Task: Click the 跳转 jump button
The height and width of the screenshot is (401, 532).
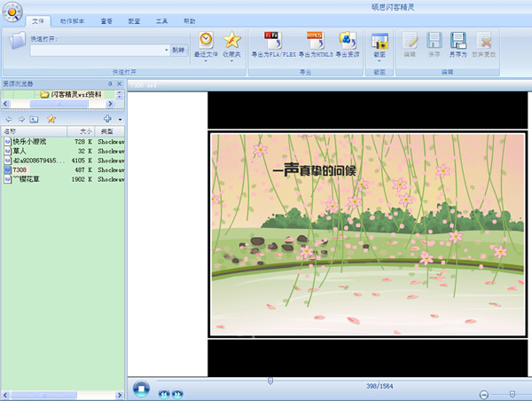Action: [178, 51]
